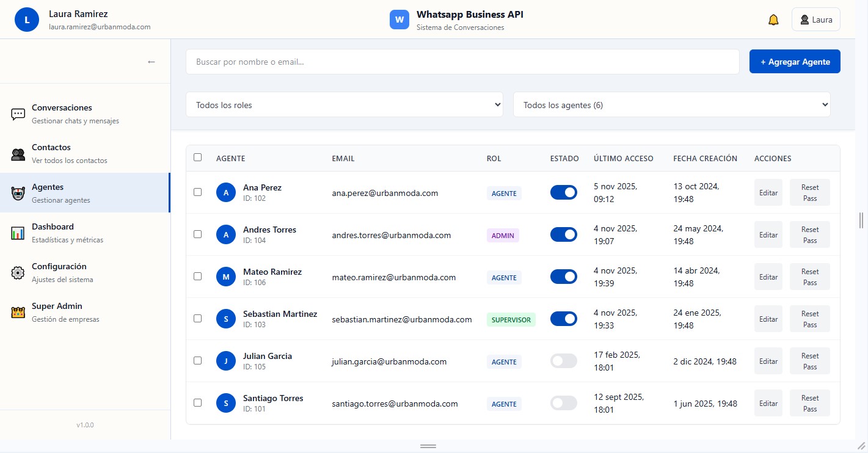Open Configuración system settings
Screen dimensions: 868x453
85,272
